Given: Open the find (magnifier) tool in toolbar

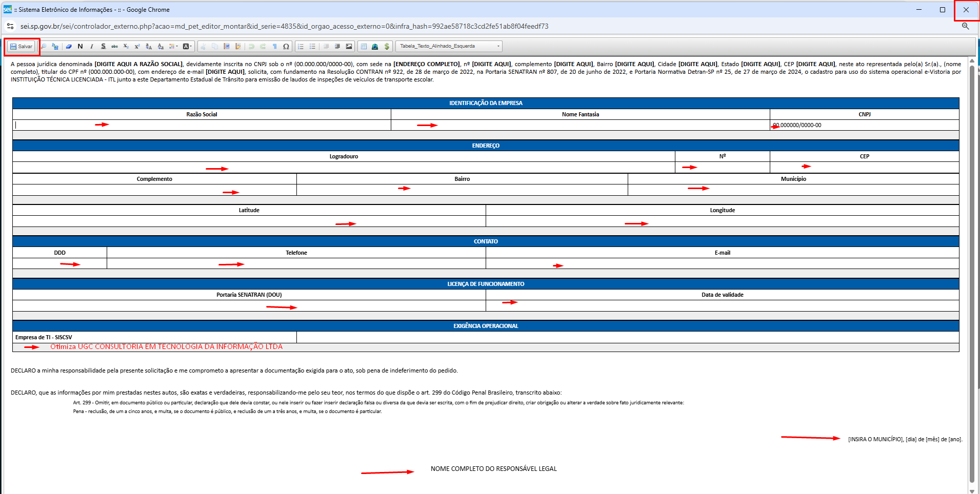Looking at the screenshot, I should (x=44, y=47).
